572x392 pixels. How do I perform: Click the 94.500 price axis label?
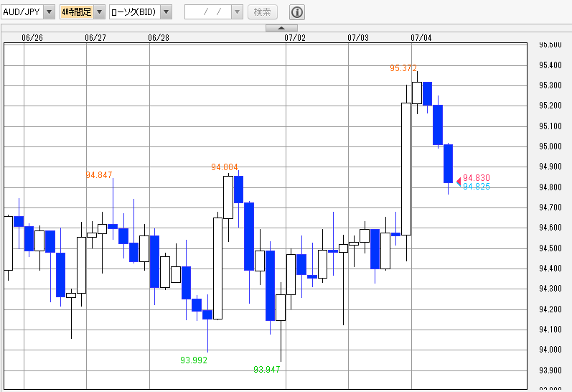(x=550, y=248)
